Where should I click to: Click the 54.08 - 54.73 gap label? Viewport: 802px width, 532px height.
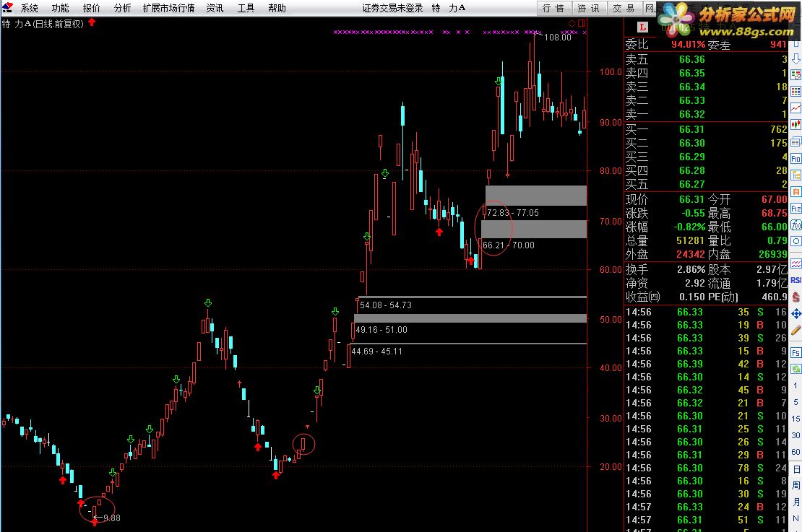click(x=386, y=305)
